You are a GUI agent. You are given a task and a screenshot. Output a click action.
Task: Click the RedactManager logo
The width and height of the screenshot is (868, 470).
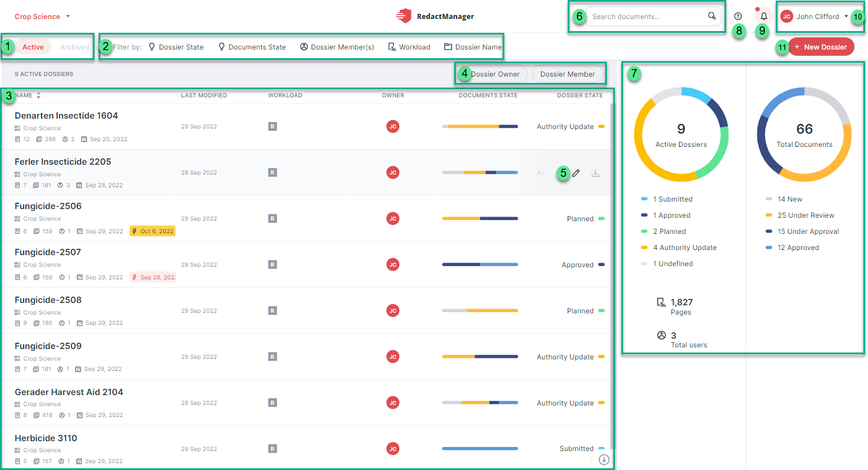point(435,16)
